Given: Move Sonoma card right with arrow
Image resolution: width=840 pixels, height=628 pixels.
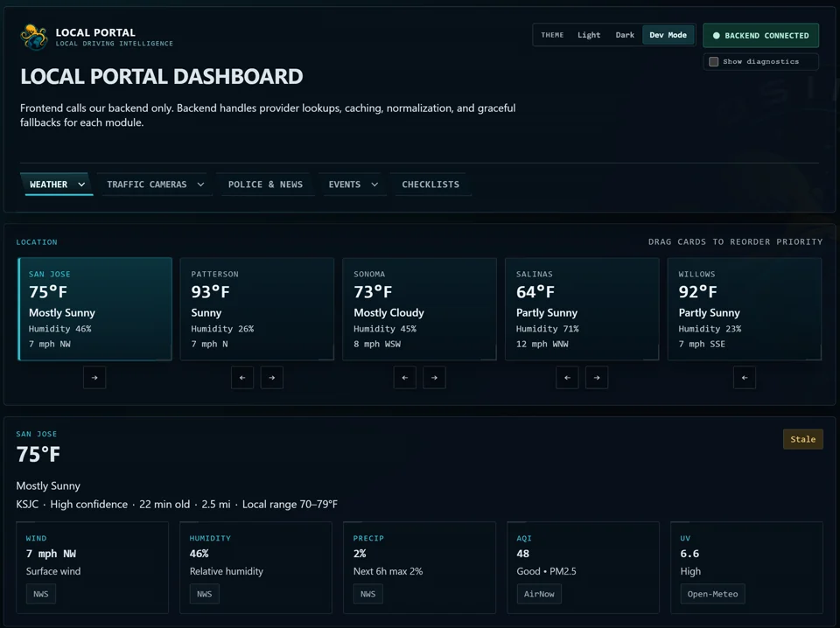Looking at the screenshot, I should pyautogui.click(x=434, y=378).
